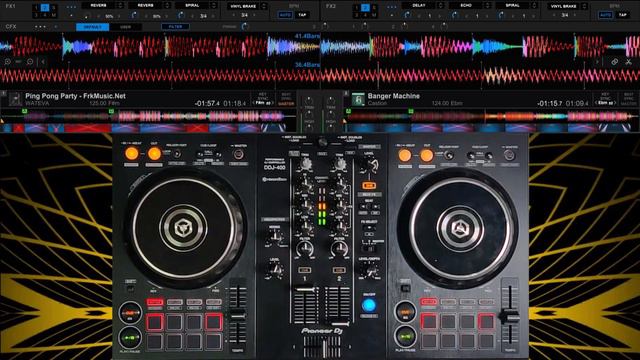Click the left PLAY/PAUSE button on the controller

click(x=130, y=338)
